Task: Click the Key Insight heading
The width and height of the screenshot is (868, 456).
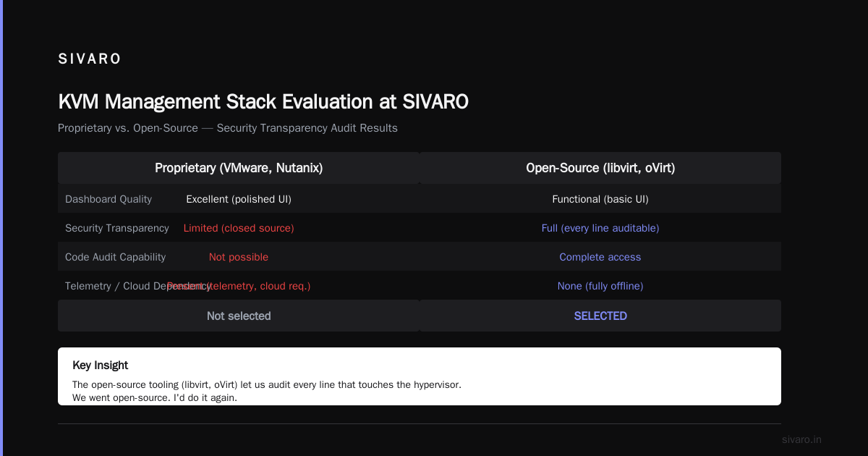Action: 101,366
